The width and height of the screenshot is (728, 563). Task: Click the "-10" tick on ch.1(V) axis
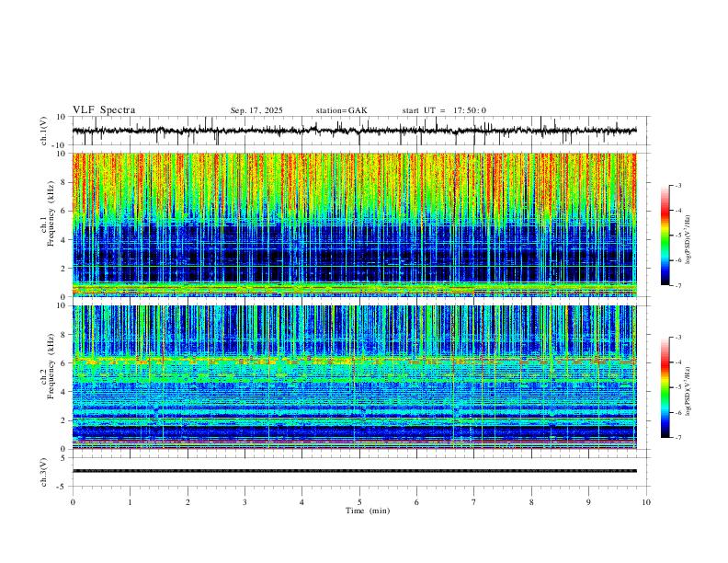(60, 145)
